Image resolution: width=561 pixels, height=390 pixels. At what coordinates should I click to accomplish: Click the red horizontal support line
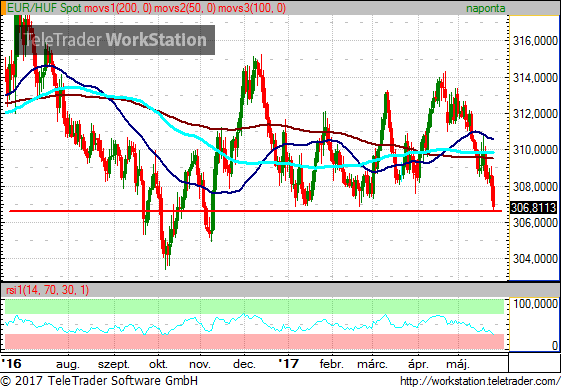pyautogui.click(x=255, y=211)
